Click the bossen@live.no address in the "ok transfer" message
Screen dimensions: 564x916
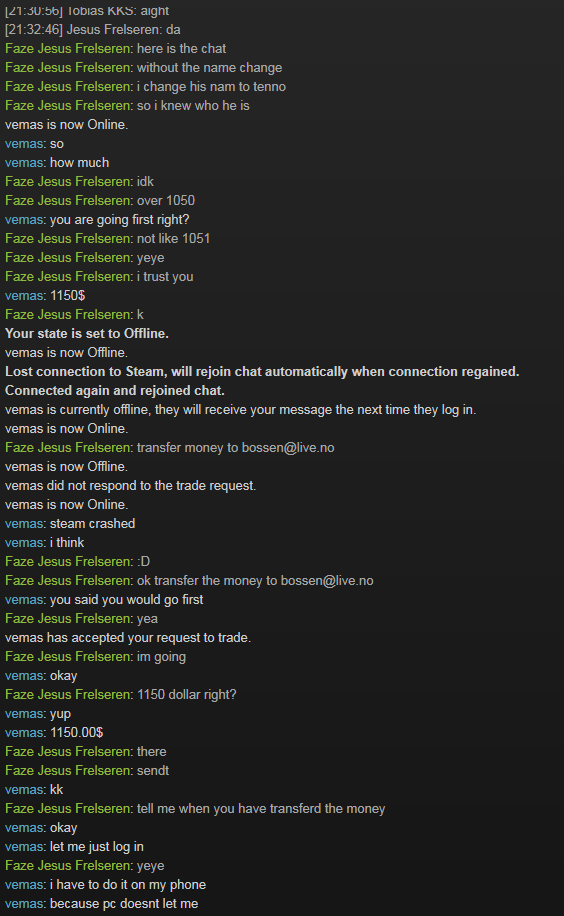(327, 581)
